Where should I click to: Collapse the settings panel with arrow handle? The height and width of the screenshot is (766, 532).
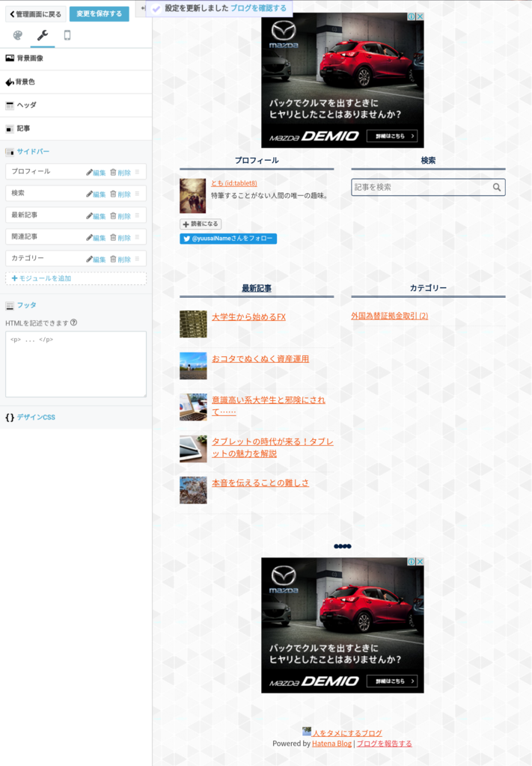pyautogui.click(x=143, y=8)
